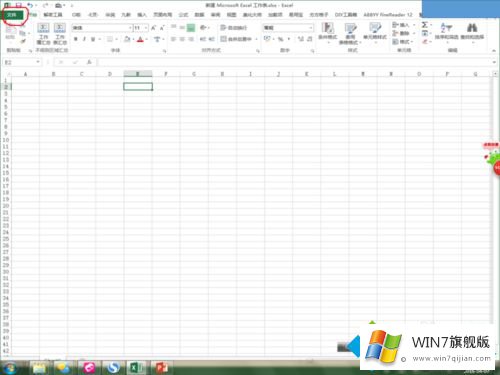500x375 pixels.
Task: Click 插入 insert cells button
Action: pos(401,25)
